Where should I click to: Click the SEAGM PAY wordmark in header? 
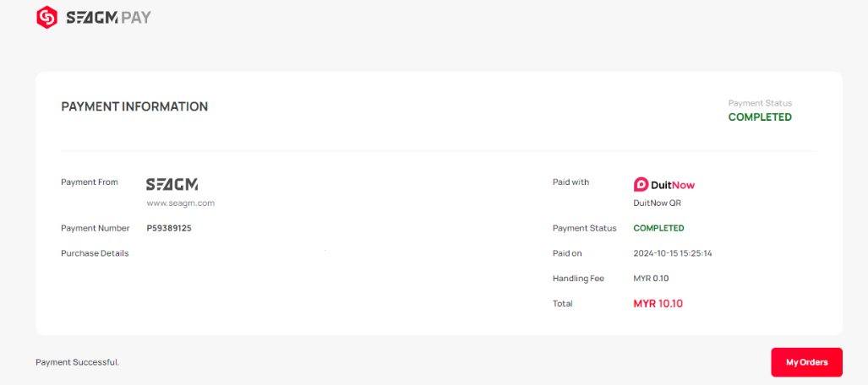[108, 17]
